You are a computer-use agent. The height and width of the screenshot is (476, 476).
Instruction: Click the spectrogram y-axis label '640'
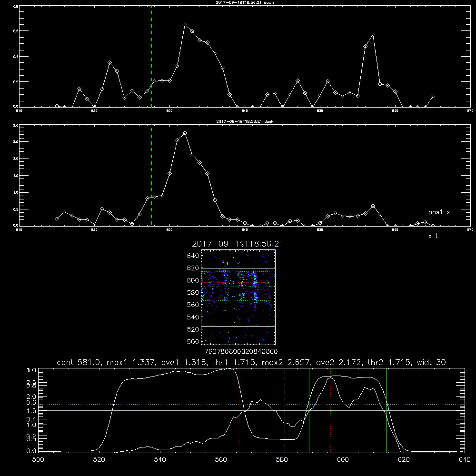pyautogui.click(x=193, y=256)
